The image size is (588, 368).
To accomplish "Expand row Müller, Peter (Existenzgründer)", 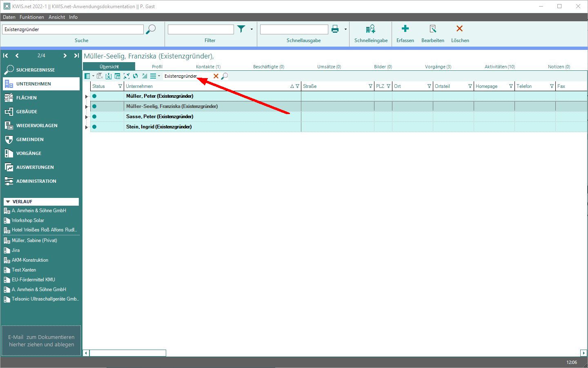I will click(87, 96).
